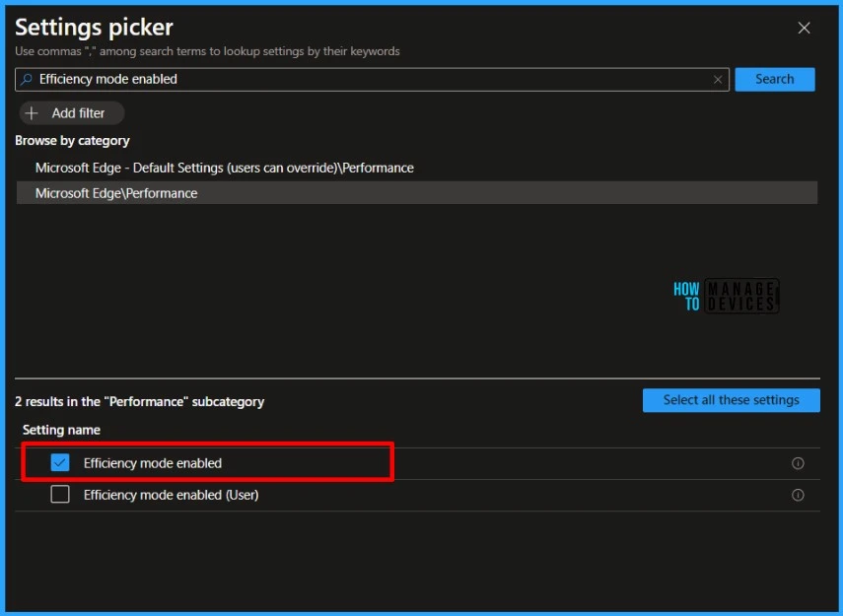Add a filter
843x616 pixels.
coord(72,113)
